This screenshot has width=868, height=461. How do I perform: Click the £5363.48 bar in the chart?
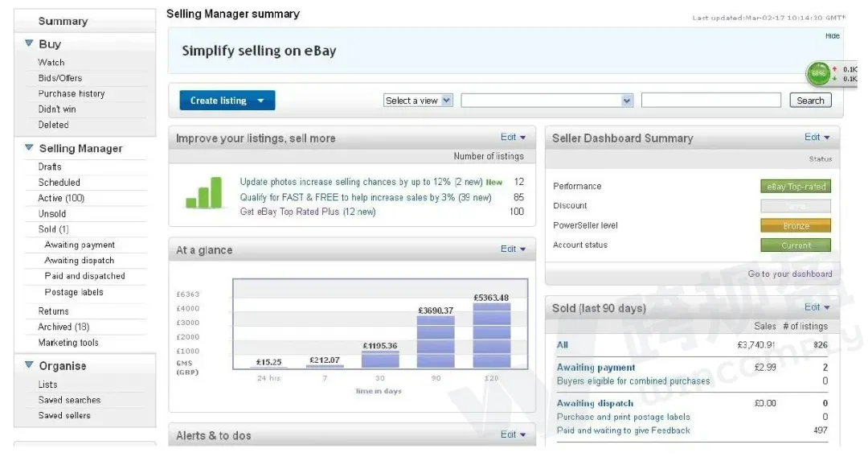pyautogui.click(x=491, y=335)
